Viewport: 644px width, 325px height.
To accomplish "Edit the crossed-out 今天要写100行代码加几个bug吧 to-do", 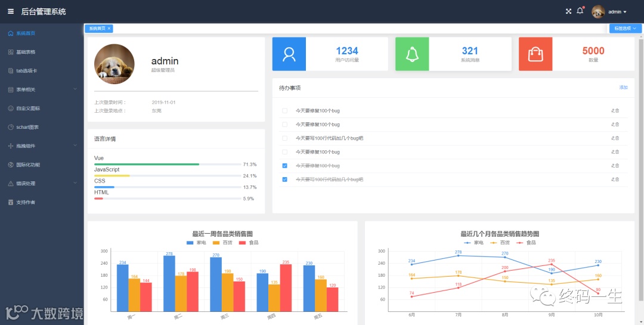I will pos(613,179).
